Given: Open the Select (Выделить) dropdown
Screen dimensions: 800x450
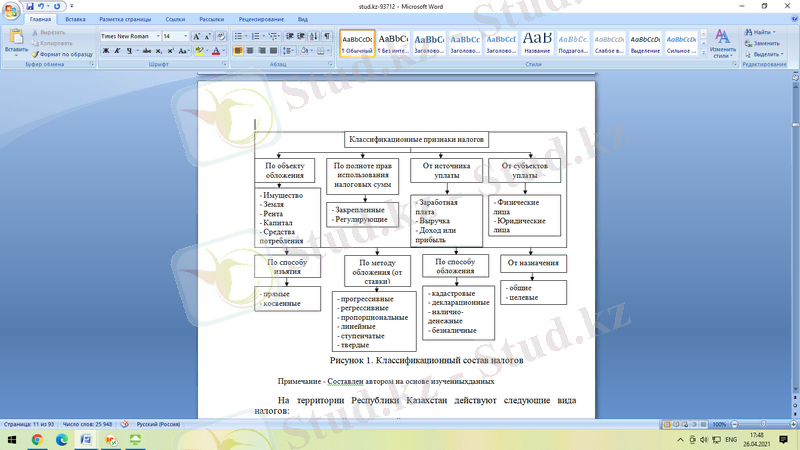Looking at the screenshot, I should click(764, 54).
